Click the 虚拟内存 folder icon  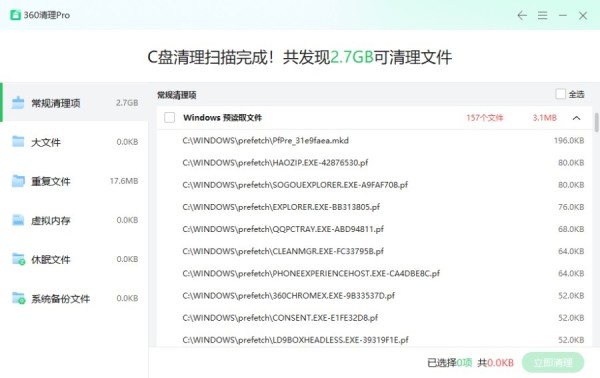18,220
